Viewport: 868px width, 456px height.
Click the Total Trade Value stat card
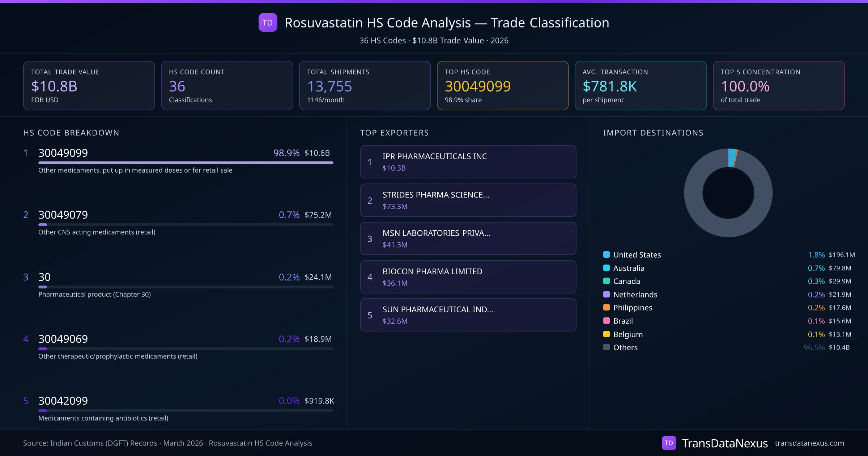click(x=89, y=85)
